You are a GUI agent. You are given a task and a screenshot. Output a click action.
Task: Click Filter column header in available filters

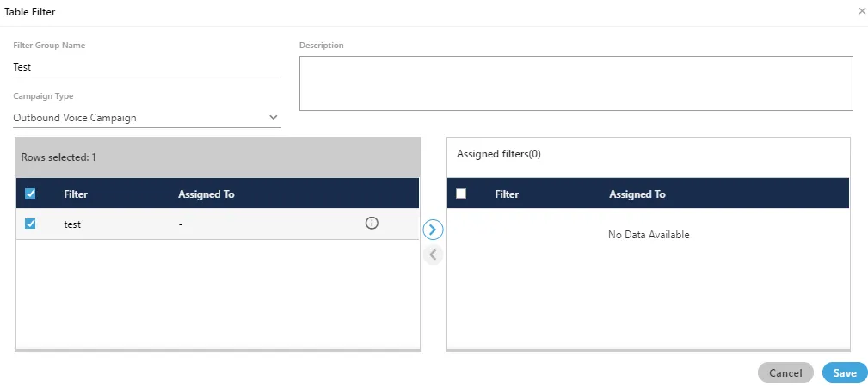[x=76, y=194]
